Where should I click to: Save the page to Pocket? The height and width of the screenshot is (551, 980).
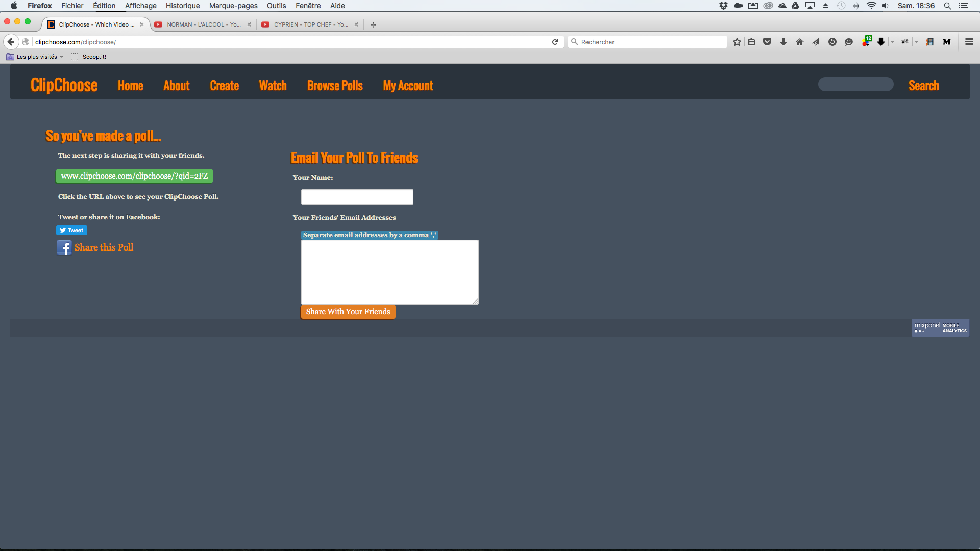point(767,42)
